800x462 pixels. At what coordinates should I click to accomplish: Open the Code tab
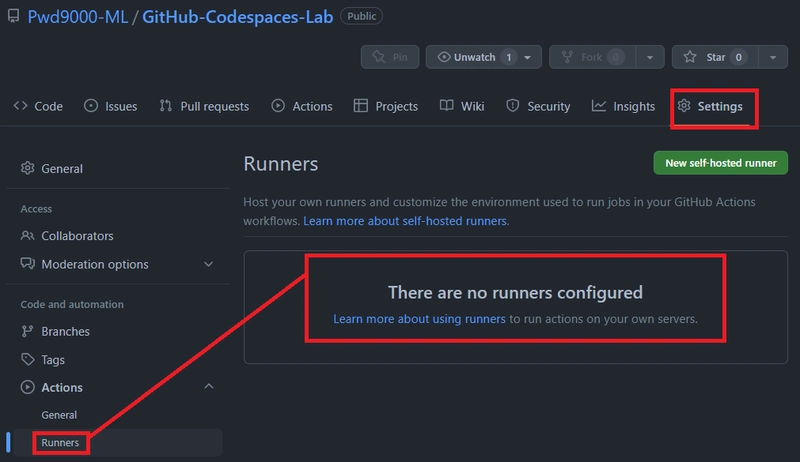(38, 106)
